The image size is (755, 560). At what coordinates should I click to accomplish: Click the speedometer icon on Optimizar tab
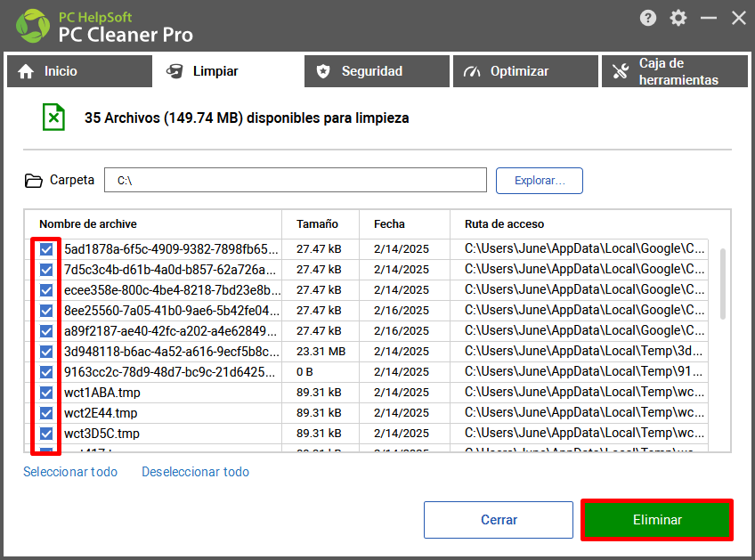coord(472,71)
